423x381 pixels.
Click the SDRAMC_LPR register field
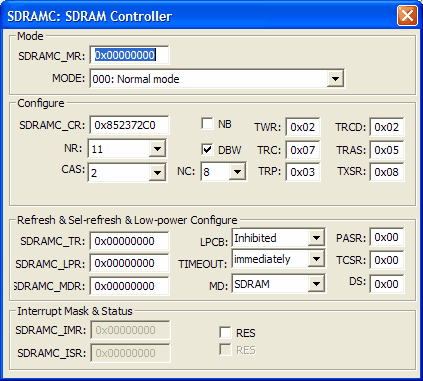pos(129,263)
